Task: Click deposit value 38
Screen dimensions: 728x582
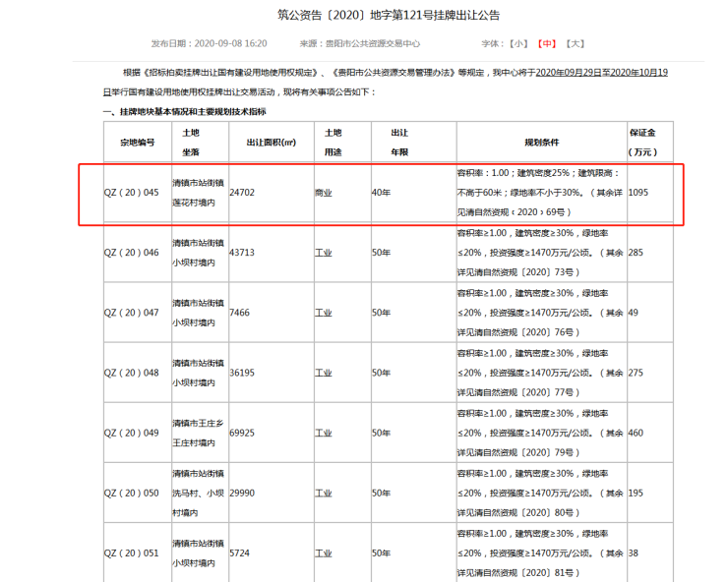Action: (x=634, y=553)
